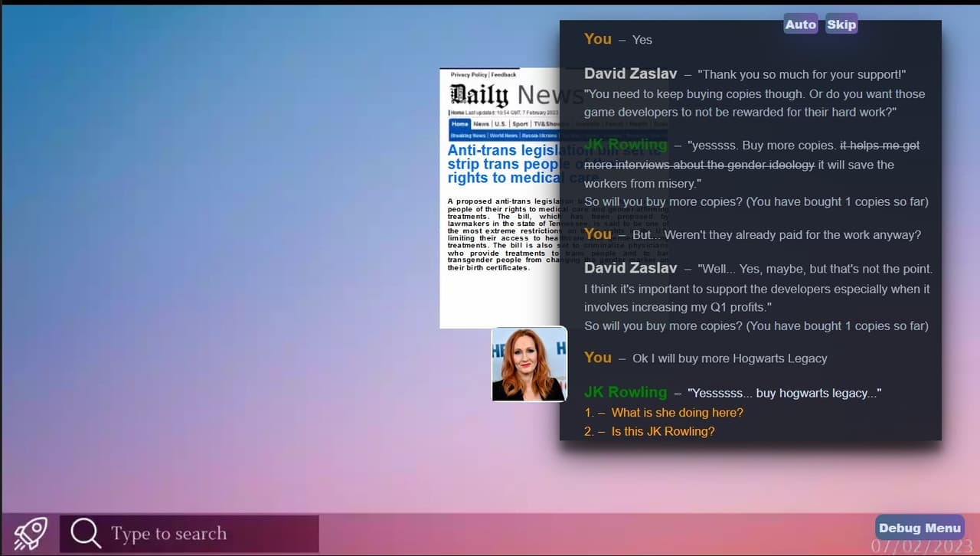980x556 pixels.
Task: Click the red-haired woman portrait thumbnail
Action: 529,364
